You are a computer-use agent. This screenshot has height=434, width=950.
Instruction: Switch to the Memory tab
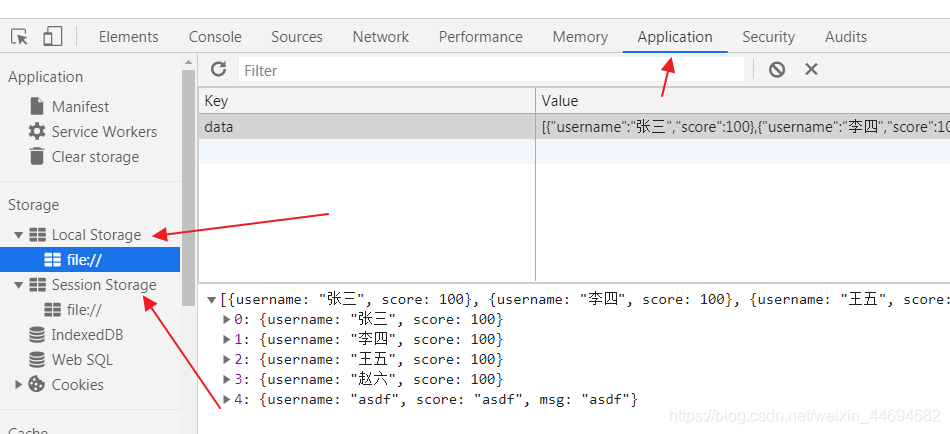click(580, 37)
